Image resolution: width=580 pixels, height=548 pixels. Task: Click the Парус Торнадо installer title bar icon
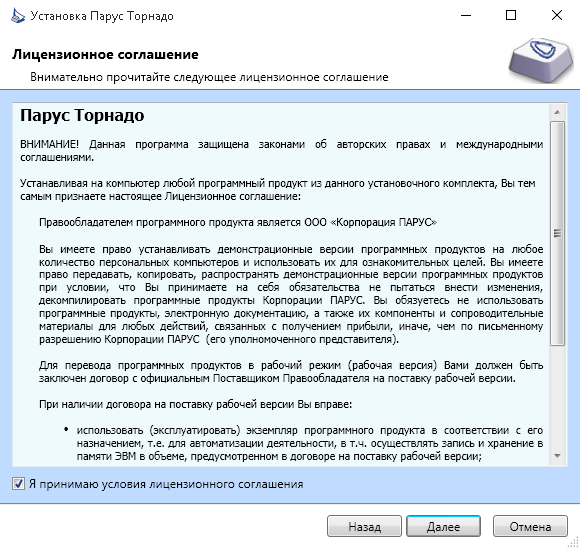click(17, 16)
